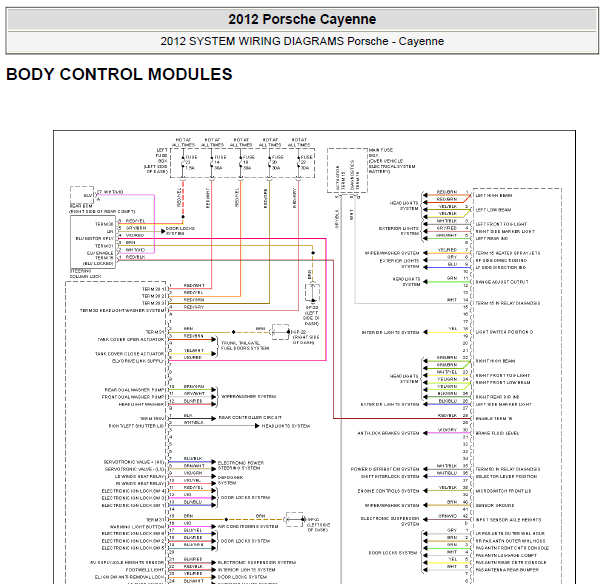Click the 'INPUT SENSOR AXLE HEIGHTS' label
The width and height of the screenshot is (602, 584).
click(508, 520)
